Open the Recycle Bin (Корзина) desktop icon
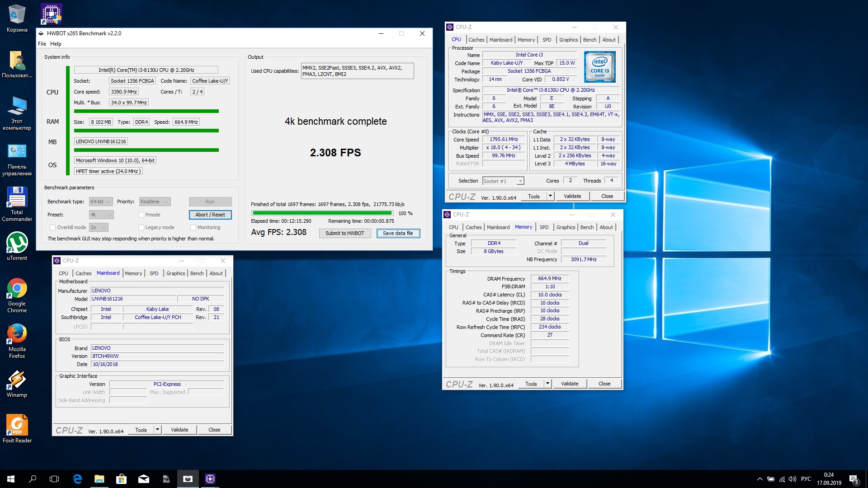 [17, 18]
